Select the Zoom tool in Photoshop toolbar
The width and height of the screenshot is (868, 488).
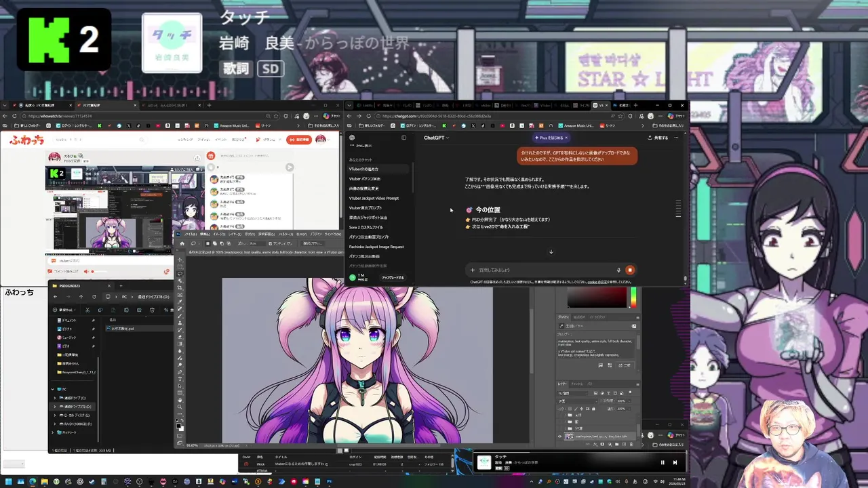tap(180, 407)
